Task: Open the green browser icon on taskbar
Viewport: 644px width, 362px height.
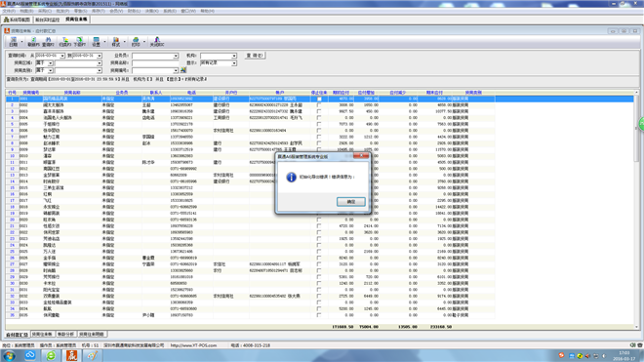Action: [51, 355]
